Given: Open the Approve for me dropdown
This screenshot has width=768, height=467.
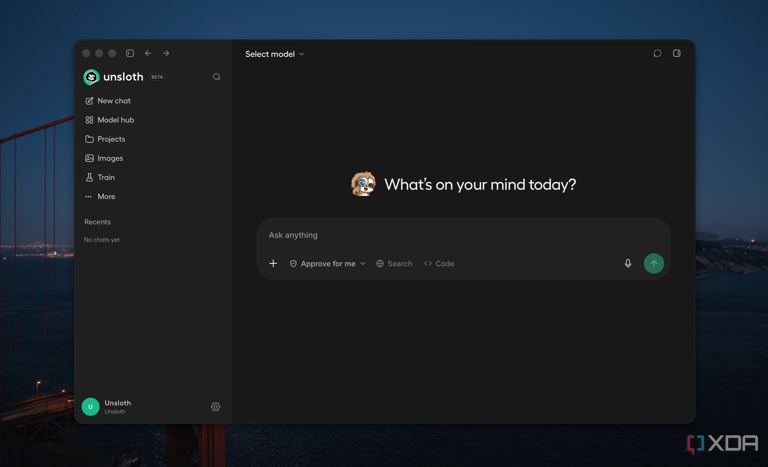Looking at the screenshot, I should point(328,264).
